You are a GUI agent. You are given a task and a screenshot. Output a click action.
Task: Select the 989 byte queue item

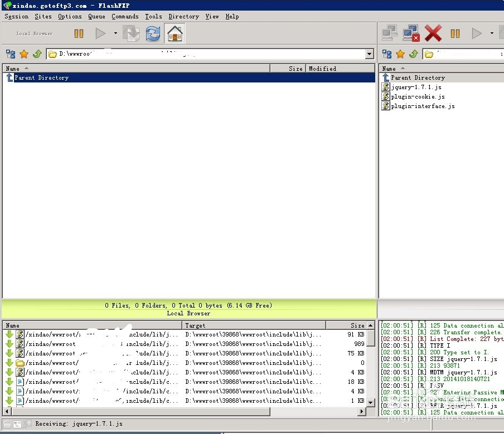coord(185,344)
